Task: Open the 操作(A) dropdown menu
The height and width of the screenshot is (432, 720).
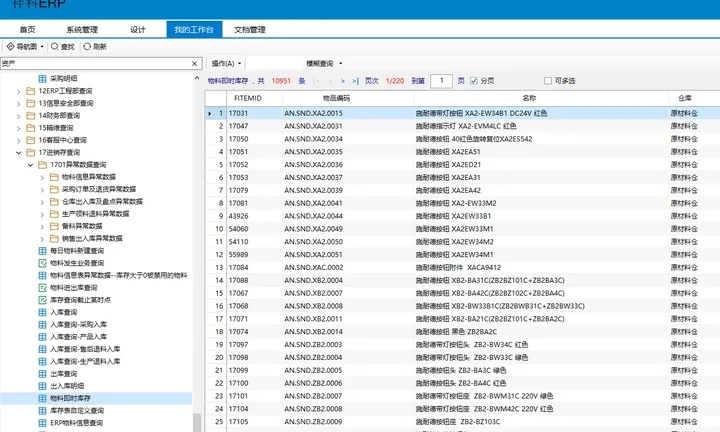Action: (227, 63)
